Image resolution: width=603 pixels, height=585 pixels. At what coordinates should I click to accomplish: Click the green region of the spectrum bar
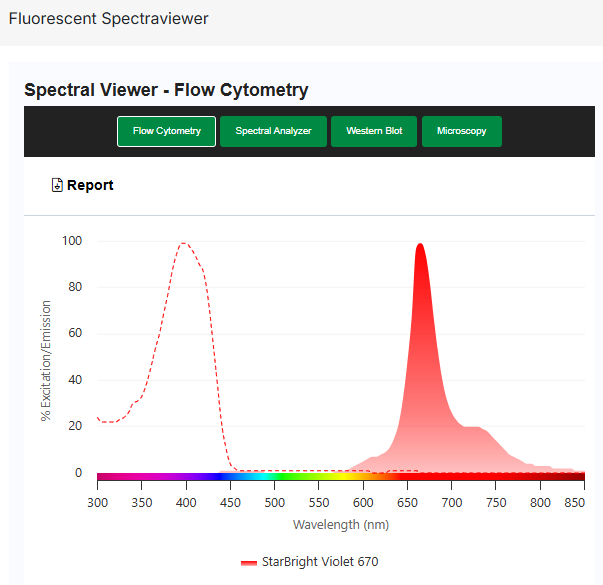click(290, 477)
